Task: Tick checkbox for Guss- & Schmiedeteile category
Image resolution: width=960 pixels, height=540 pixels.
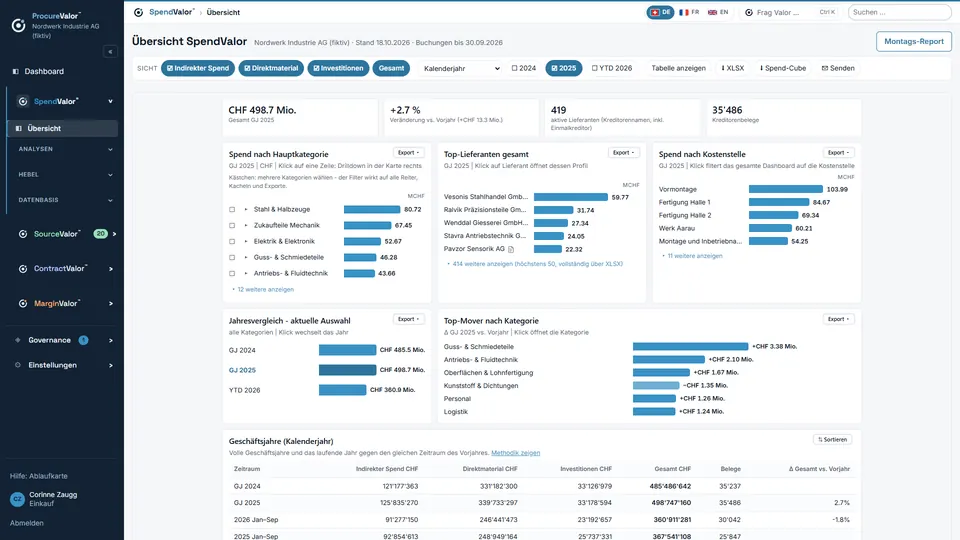Action: [232, 257]
